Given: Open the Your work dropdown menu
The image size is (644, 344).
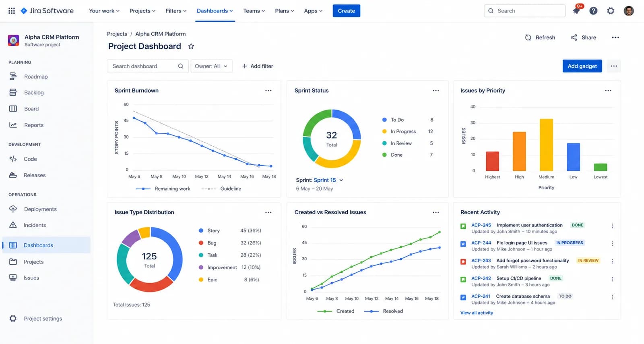Looking at the screenshot, I should [104, 11].
